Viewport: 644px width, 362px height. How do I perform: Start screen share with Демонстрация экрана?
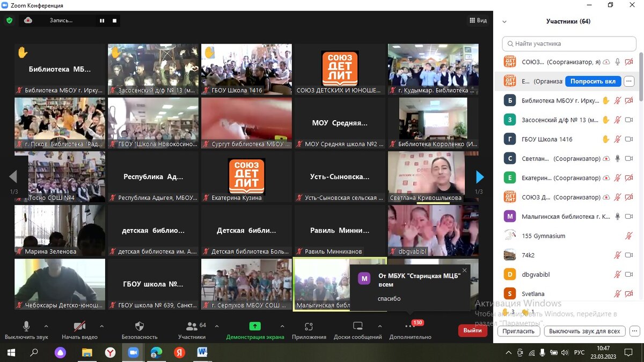[255, 330]
